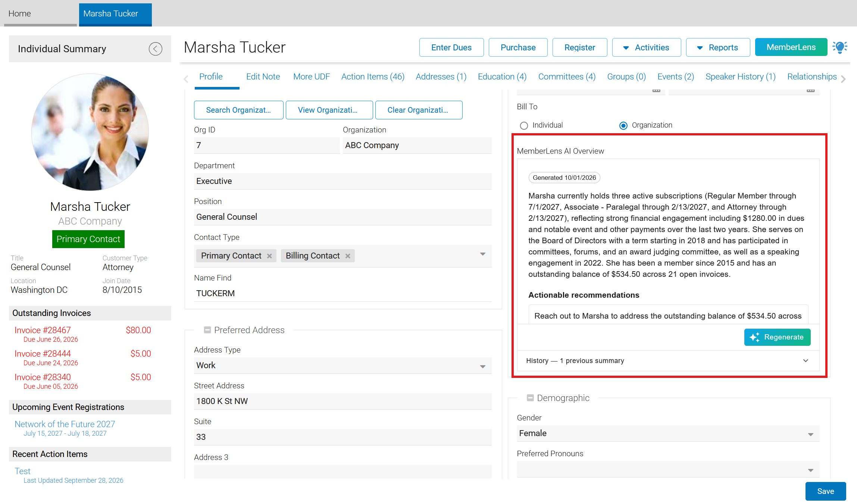Click the MemberLens button

tap(791, 47)
